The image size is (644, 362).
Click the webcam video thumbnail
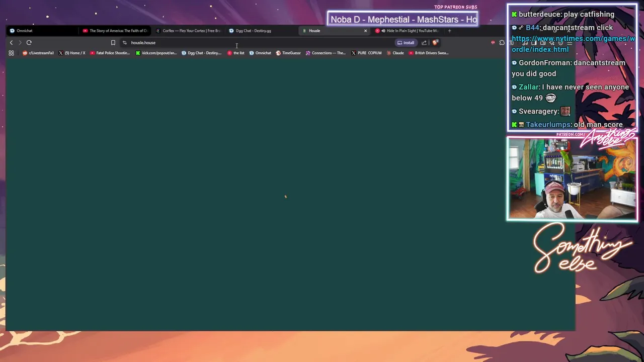[x=572, y=179]
